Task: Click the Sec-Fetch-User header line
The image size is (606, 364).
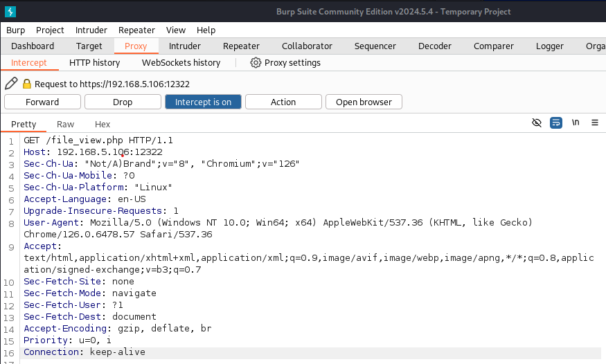Action: [x=73, y=305]
